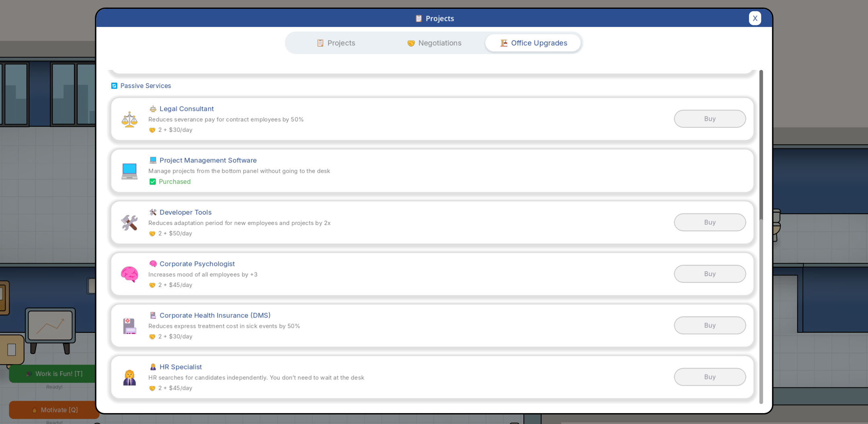
Task: Click the Project Management Software laptop icon
Action: tap(129, 171)
